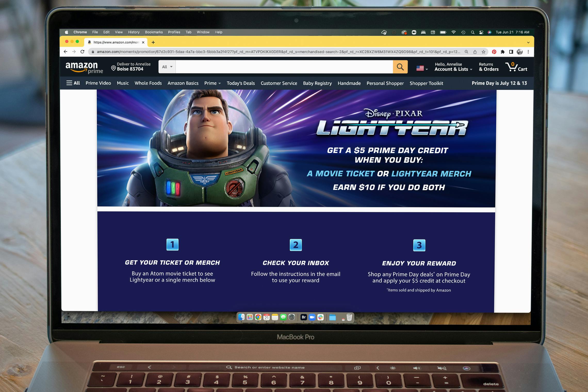The image size is (588, 392).
Task: Open the Prime navigation dropdown
Action: click(x=212, y=83)
